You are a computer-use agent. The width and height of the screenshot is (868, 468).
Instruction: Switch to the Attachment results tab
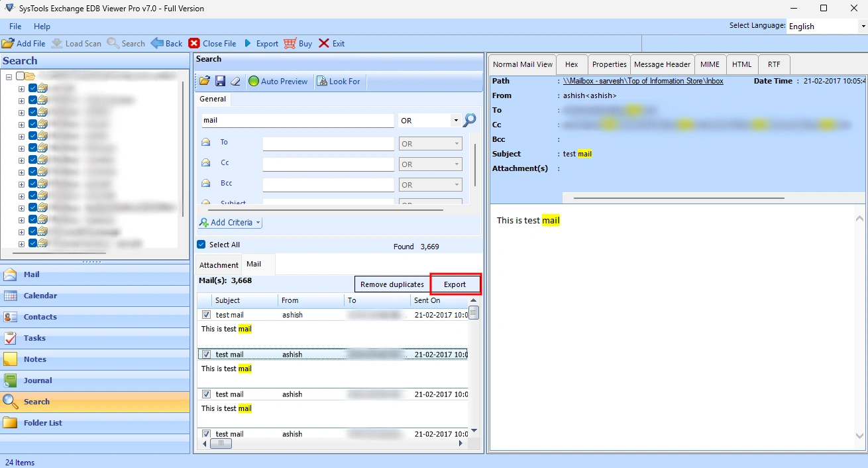coord(219,265)
